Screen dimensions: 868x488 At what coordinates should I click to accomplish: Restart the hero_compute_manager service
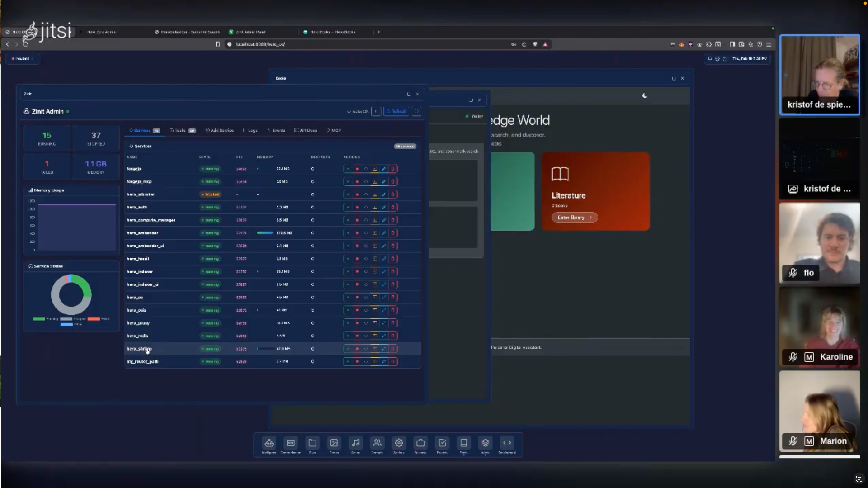[366, 220]
